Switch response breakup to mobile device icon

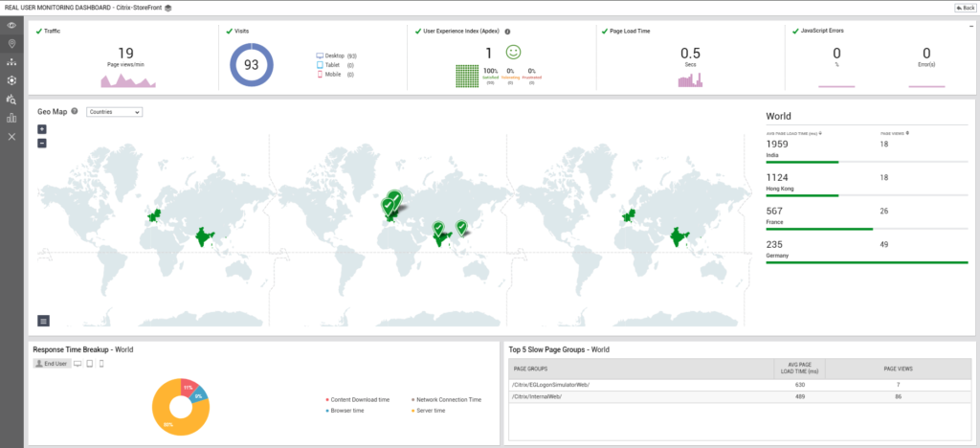coord(101,363)
